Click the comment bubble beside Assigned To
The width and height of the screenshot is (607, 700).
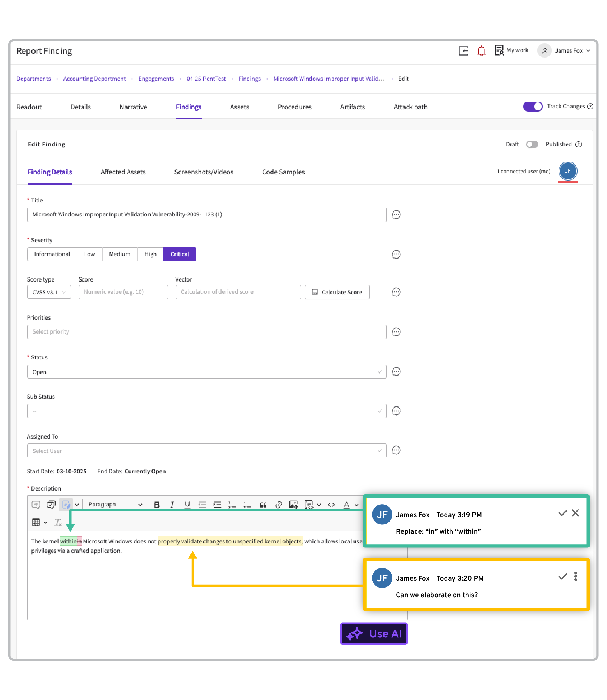point(396,450)
